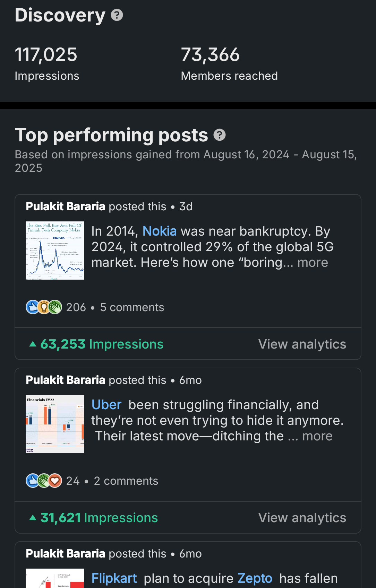This screenshot has height=588, width=376.
Task: Open the Nokia stock chart thumbnail
Action: [x=55, y=251]
